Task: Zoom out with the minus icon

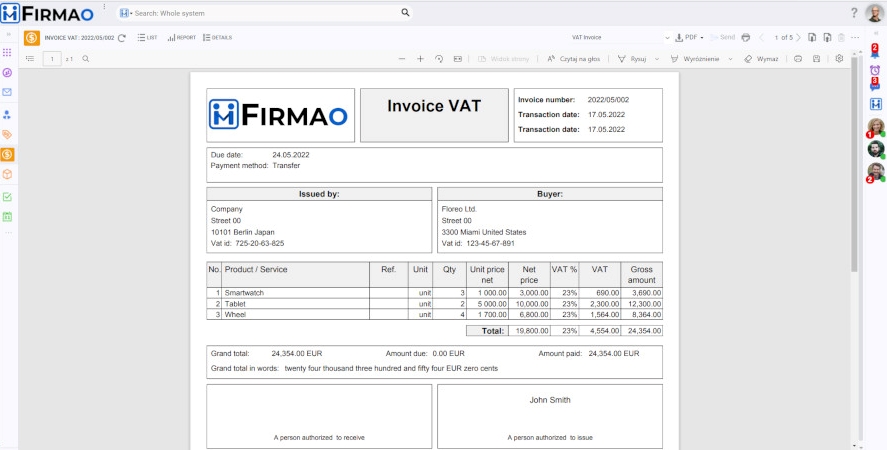Action: tap(402, 58)
